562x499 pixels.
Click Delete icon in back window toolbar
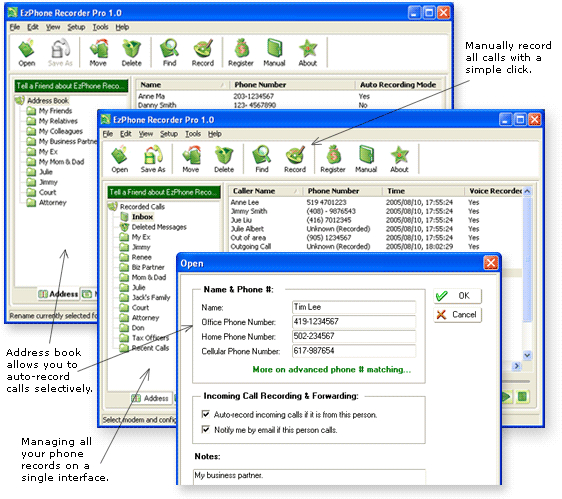[132, 53]
